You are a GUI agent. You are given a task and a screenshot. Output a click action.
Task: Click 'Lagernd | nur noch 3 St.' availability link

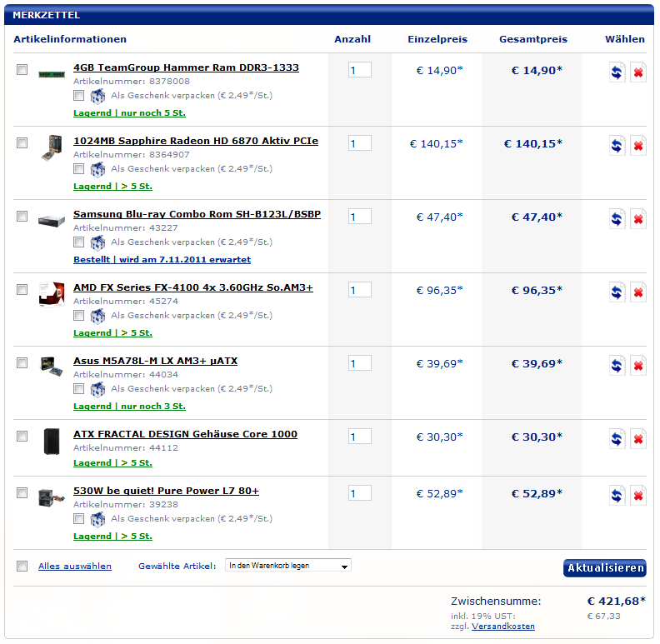coord(129,407)
